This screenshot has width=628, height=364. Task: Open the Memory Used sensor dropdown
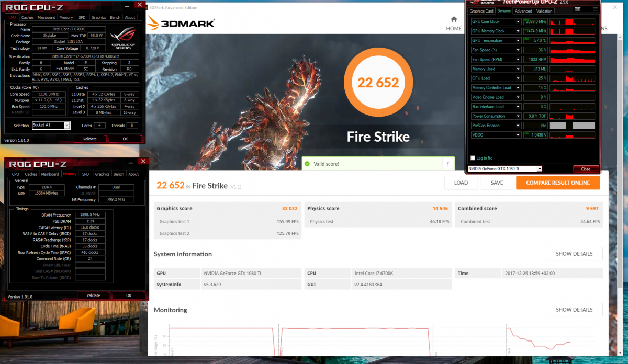coord(519,69)
